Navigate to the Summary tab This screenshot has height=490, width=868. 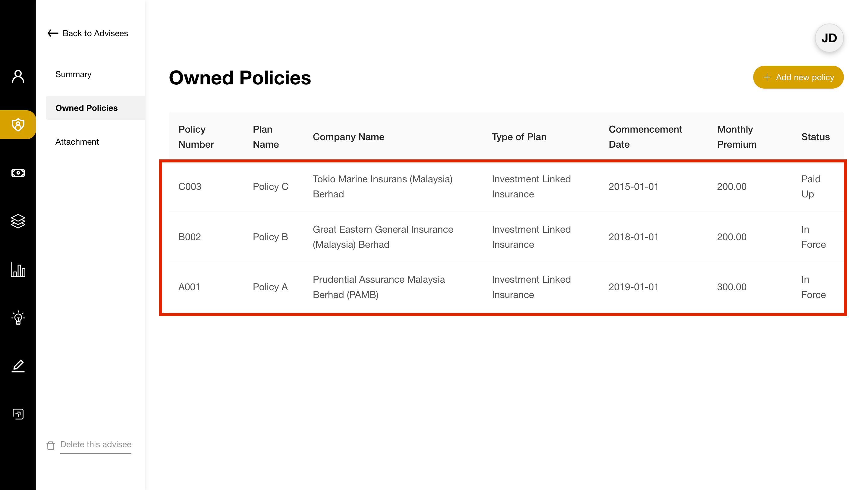tap(73, 74)
